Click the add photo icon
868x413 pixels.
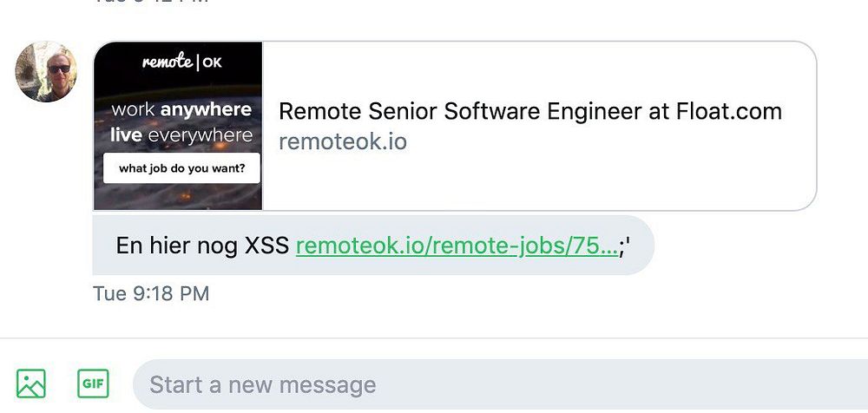point(30,383)
